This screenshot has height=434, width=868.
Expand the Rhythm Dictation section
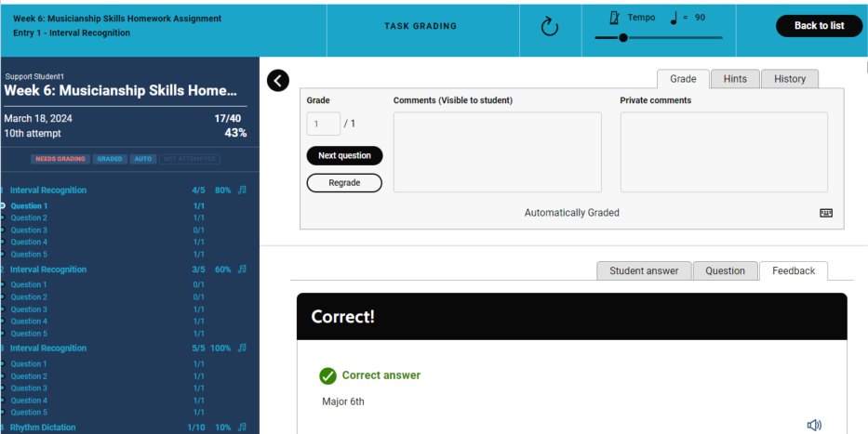(x=43, y=427)
